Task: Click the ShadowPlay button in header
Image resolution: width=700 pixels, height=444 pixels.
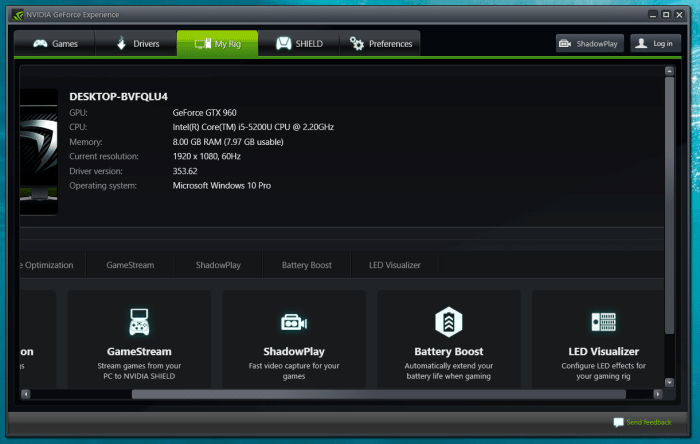Action: [x=589, y=43]
